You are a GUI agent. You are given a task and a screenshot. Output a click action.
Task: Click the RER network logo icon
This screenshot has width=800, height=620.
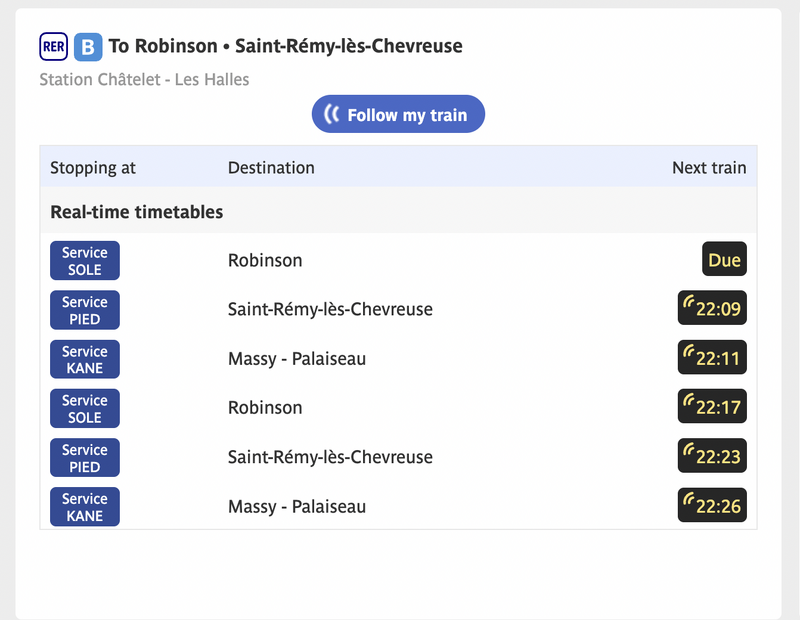point(53,47)
